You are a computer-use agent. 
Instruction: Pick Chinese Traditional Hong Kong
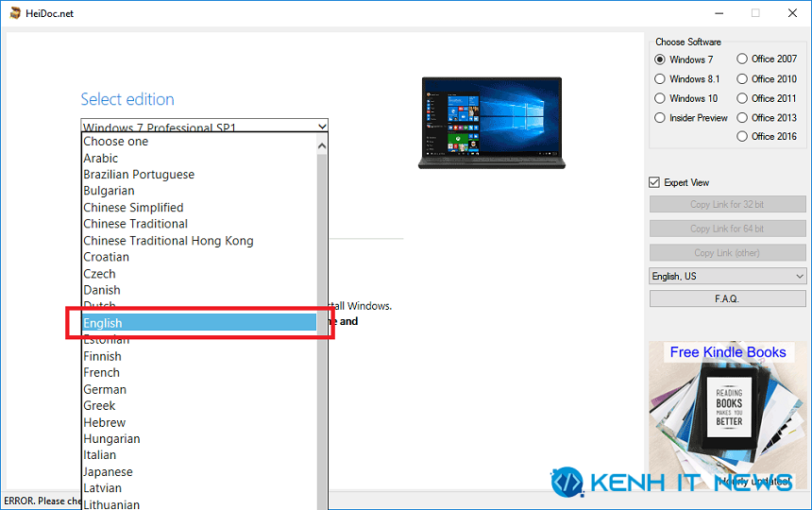tap(199, 241)
